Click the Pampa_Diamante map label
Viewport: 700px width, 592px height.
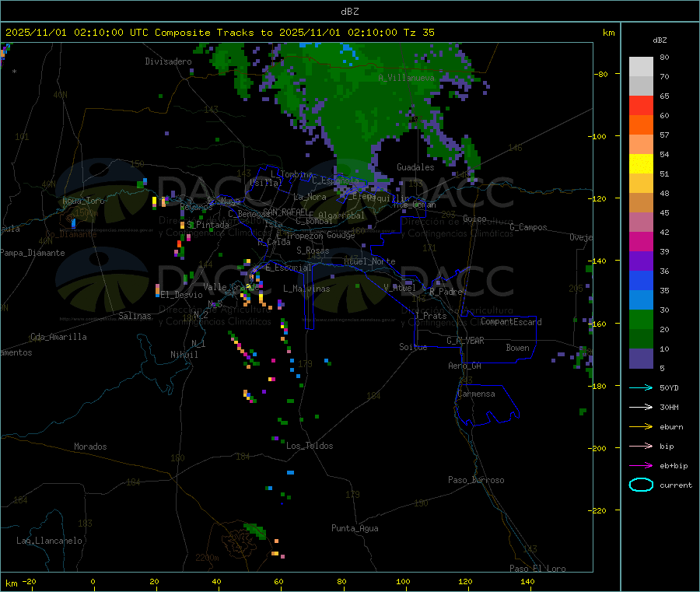point(33,253)
